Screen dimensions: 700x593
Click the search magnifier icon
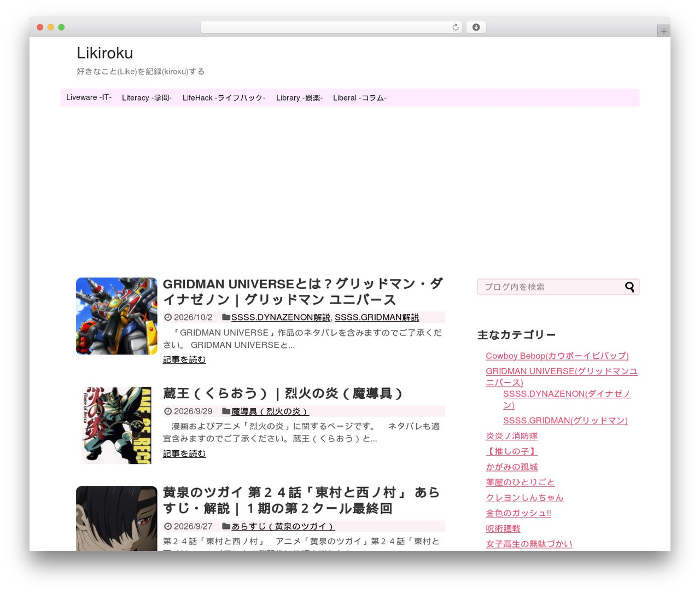[629, 287]
